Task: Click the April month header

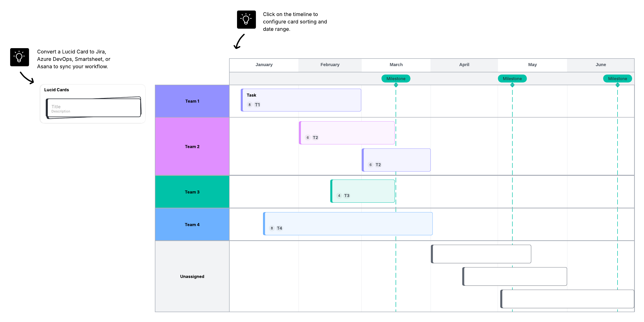Action: [464, 65]
